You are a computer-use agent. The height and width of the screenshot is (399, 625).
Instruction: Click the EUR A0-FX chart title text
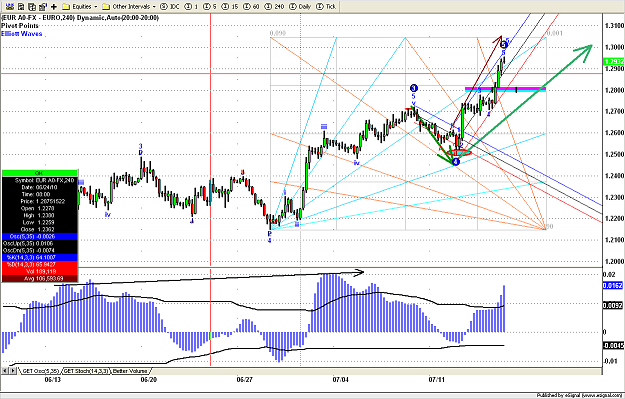(x=80, y=18)
